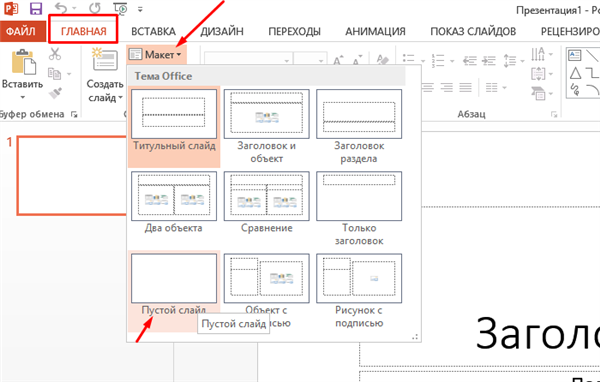600x382 pixels.
Task: Click the Вставить clipboard paste icon
Action: pos(23,61)
